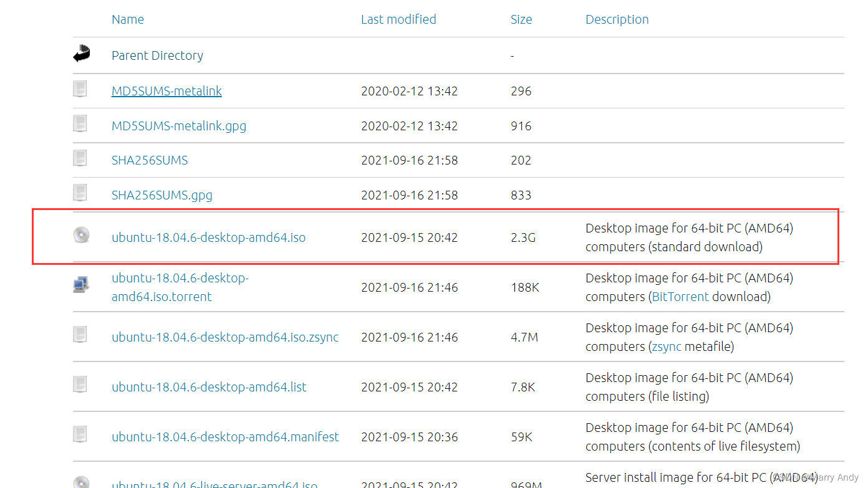Click the 833 size value
Screen dimensions: 868x488
tap(521, 195)
